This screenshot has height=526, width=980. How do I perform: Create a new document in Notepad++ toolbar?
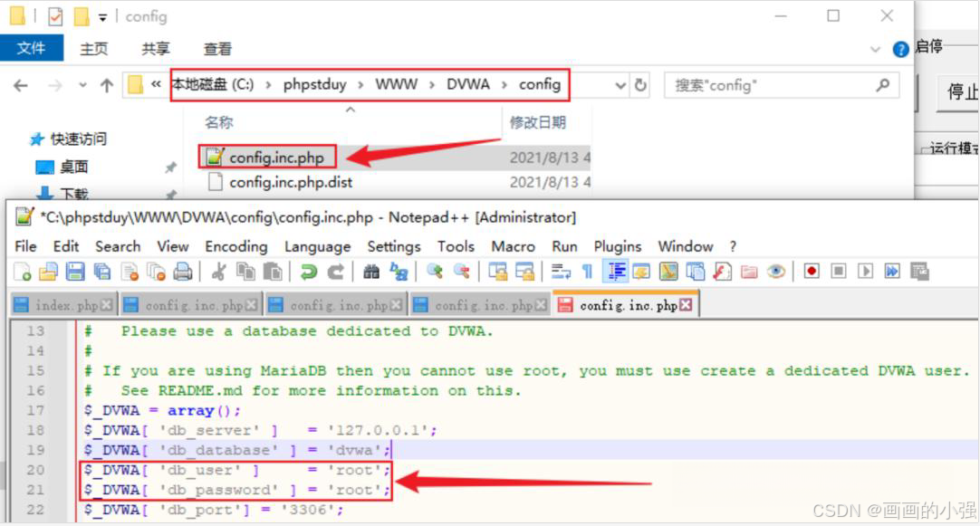[23, 272]
